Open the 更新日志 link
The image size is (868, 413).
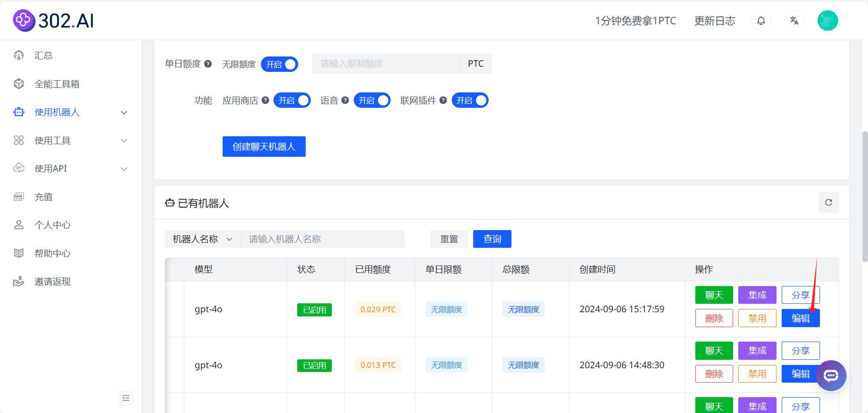715,21
